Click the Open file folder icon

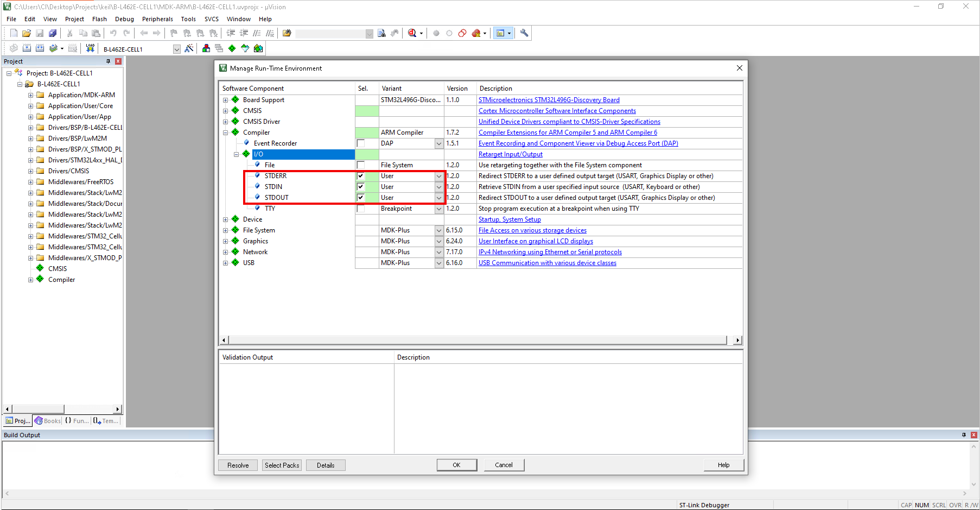[x=27, y=33]
